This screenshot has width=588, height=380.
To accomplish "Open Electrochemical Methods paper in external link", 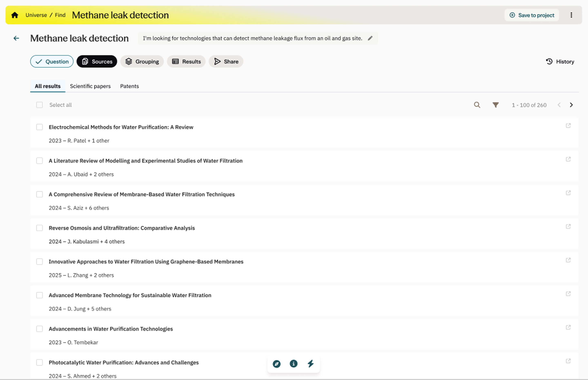I will coord(568,126).
